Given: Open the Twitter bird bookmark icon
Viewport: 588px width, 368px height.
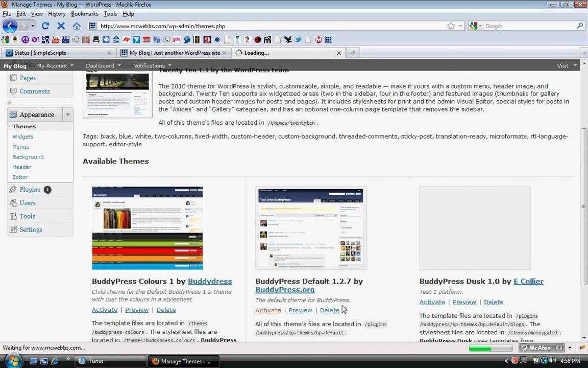Looking at the screenshot, I should pos(298,39).
